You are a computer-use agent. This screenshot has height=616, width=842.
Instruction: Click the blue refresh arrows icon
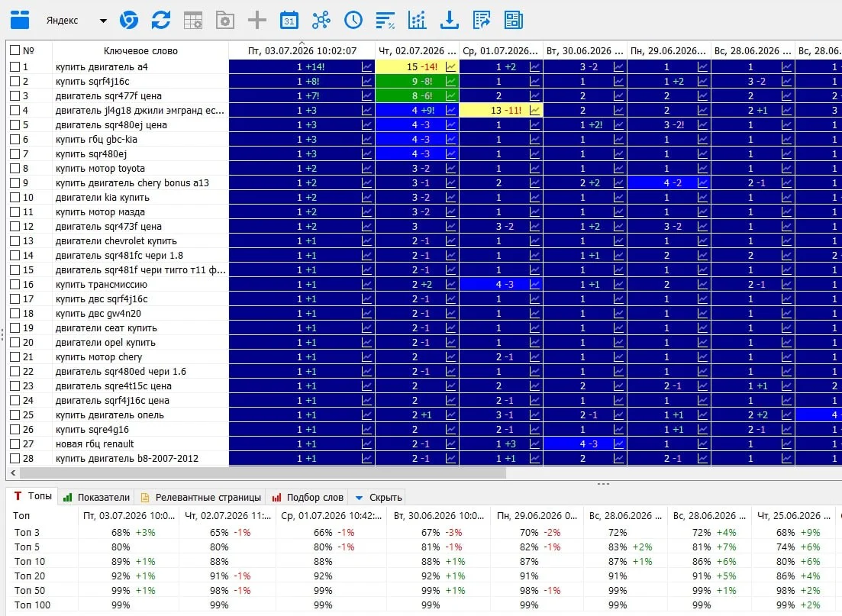(x=160, y=21)
